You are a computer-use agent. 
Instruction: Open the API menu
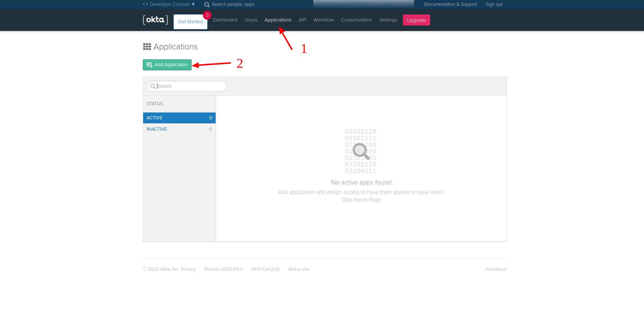tap(302, 20)
